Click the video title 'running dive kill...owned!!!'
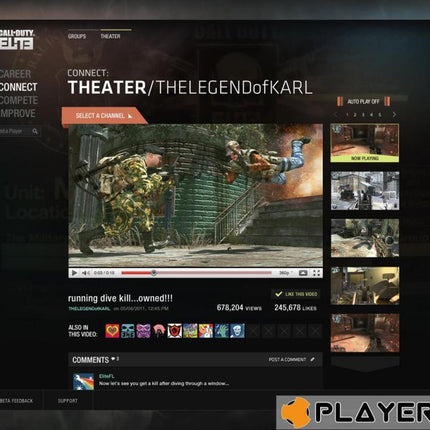430x430 pixels. [x=120, y=298]
